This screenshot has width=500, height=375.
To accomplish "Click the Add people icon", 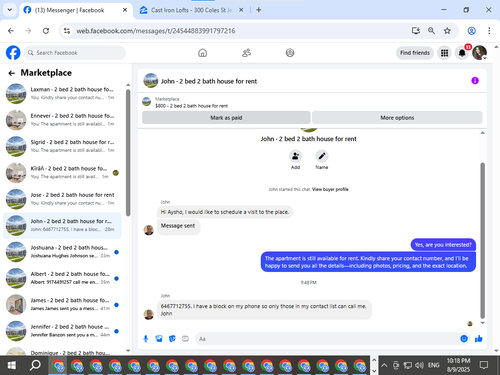I will tap(295, 156).
